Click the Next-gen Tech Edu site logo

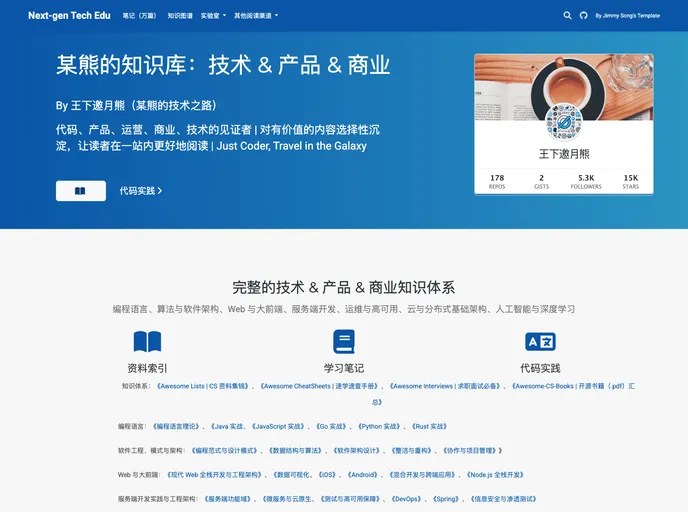click(69, 16)
